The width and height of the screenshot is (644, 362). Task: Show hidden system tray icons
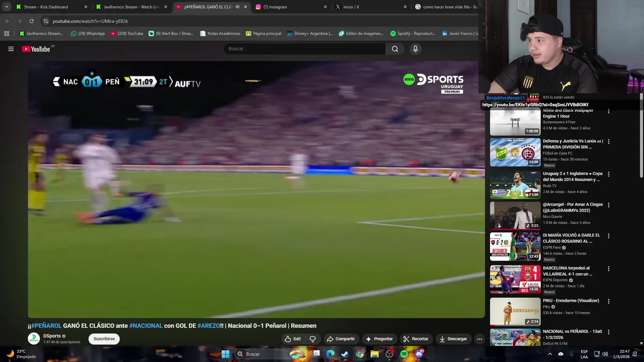point(550,354)
